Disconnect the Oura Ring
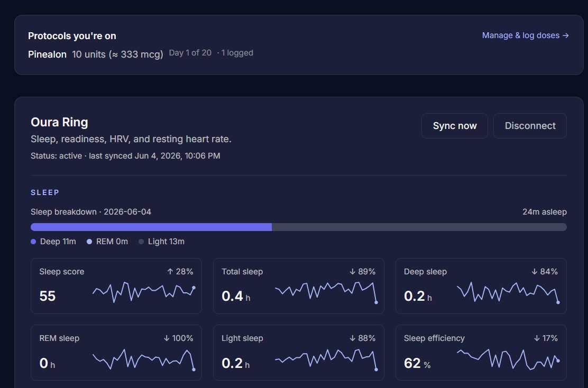588x388 pixels. tap(530, 126)
